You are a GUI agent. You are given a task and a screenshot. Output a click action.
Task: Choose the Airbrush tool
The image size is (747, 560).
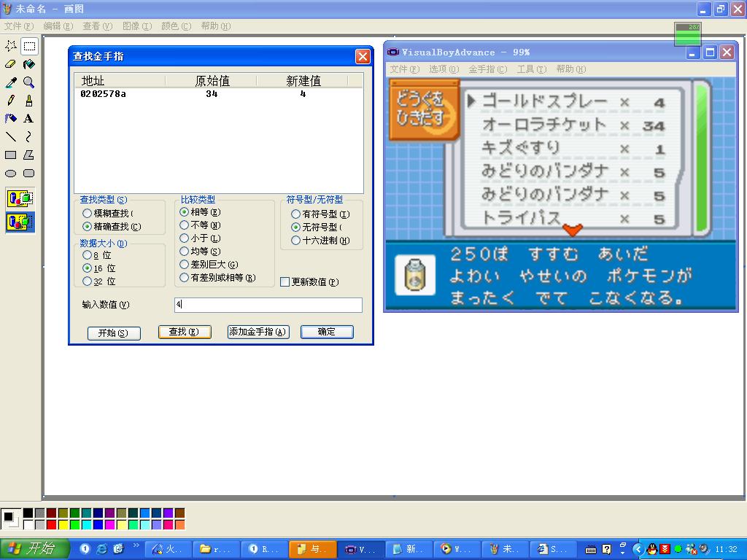tap(11, 119)
